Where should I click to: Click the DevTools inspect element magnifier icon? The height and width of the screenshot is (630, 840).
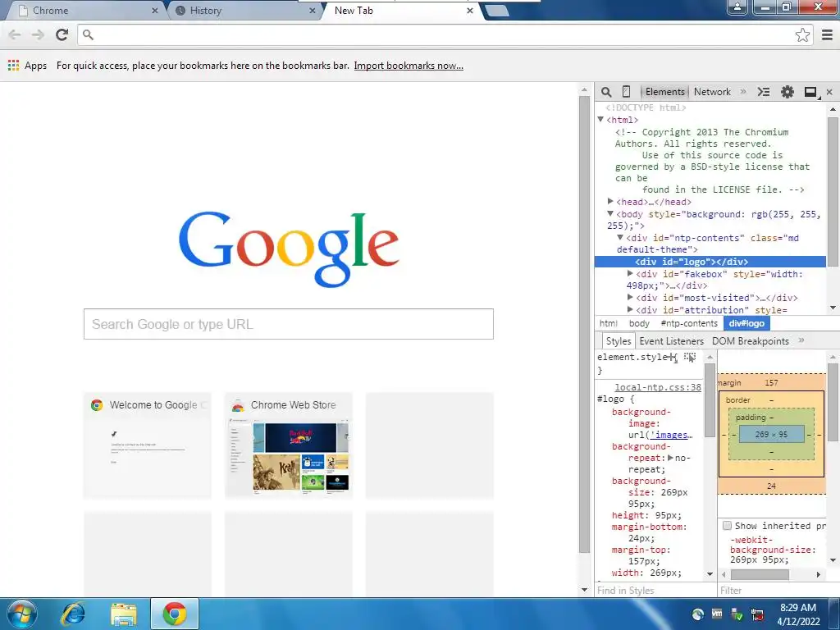pos(606,92)
